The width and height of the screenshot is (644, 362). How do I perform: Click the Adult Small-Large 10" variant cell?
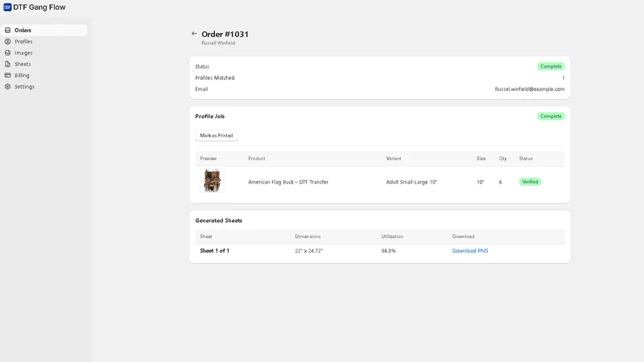(x=411, y=182)
